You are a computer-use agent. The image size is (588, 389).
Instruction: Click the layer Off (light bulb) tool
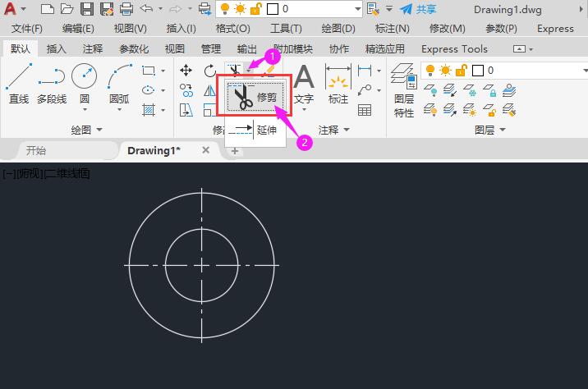click(x=430, y=91)
